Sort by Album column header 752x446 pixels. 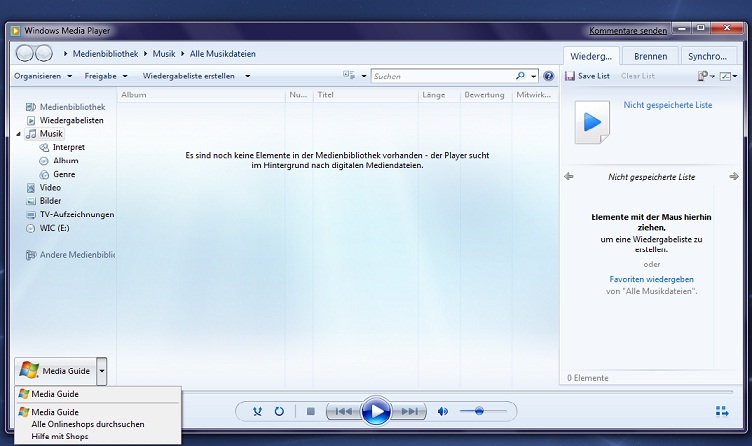click(x=201, y=95)
